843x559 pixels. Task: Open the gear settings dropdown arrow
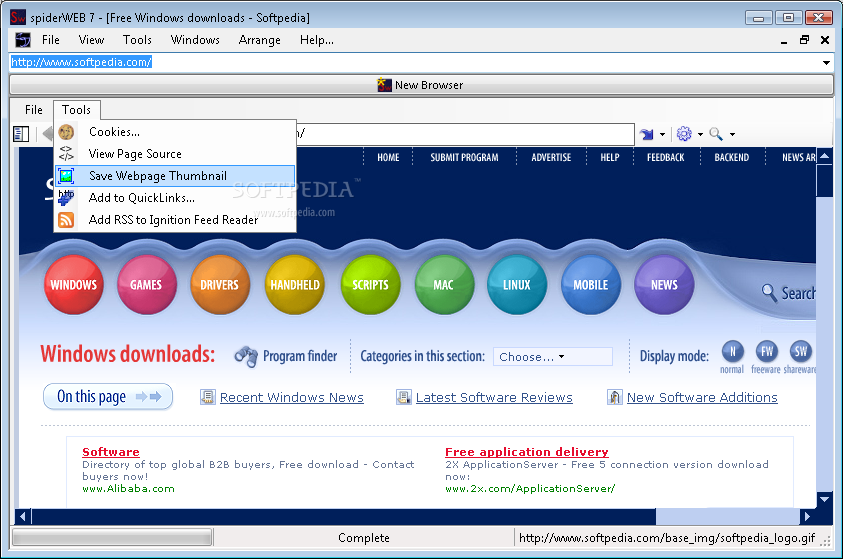[x=700, y=134]
